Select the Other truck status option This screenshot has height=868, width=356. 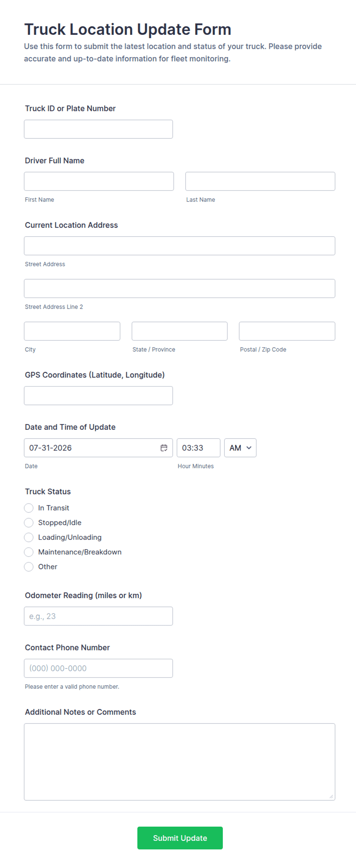coord(29,567)
